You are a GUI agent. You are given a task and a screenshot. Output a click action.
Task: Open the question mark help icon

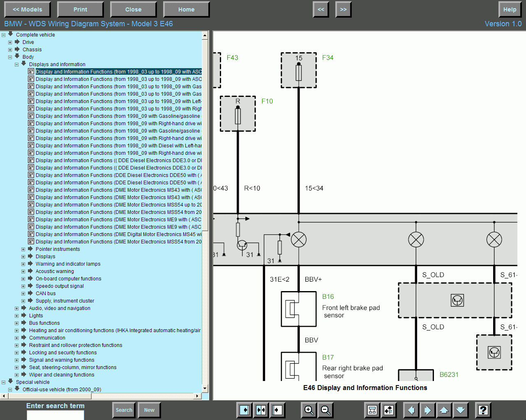[483, 410]
